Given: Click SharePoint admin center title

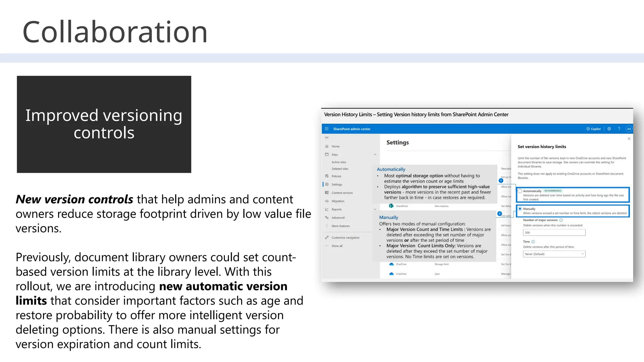Looking at the screenshot, I should 352,129.
